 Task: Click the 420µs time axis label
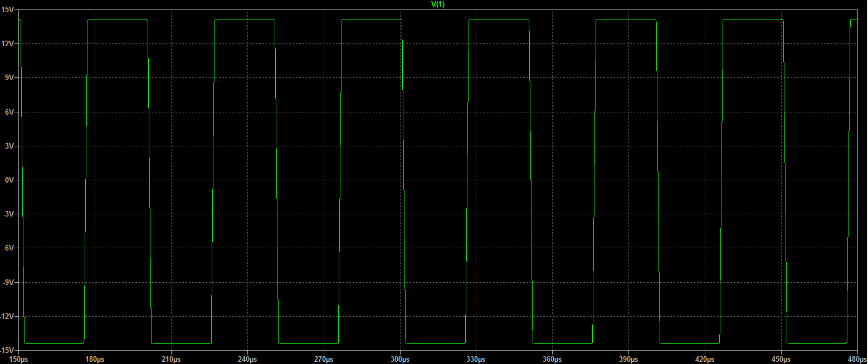705,359
